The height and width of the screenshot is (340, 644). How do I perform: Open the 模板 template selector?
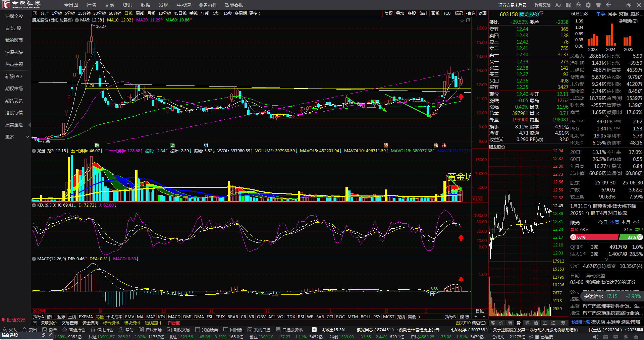(x=465, y=317)
